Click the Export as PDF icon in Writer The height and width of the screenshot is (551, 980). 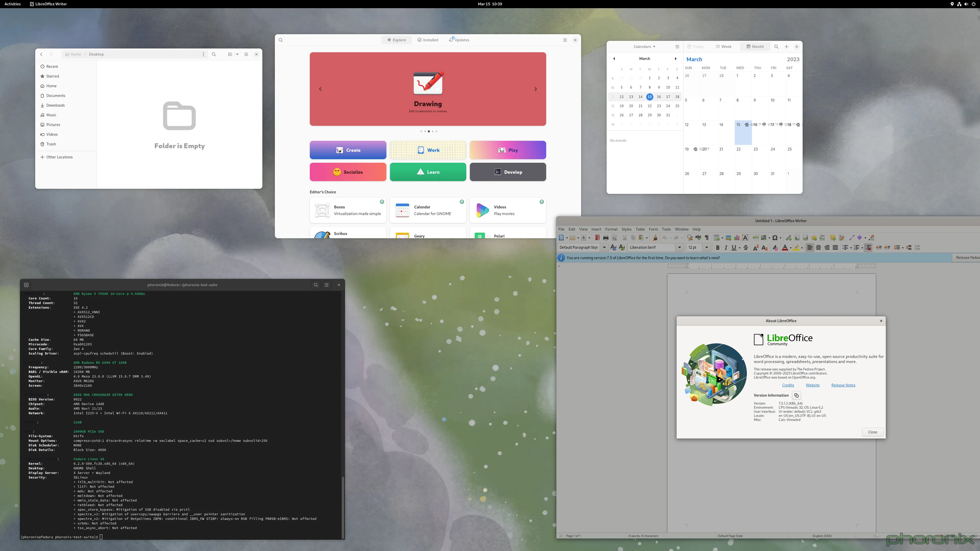pyautogui.click(x=597, y=238)
